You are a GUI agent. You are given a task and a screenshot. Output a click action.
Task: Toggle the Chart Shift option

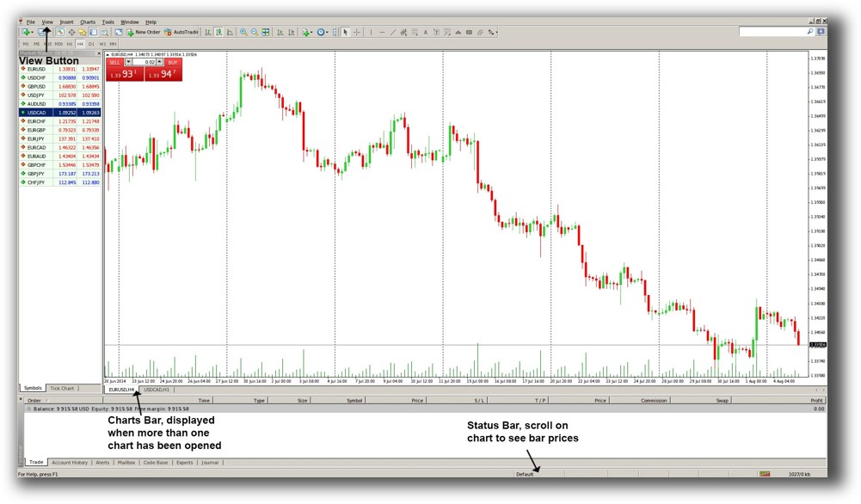coord(292,32)
